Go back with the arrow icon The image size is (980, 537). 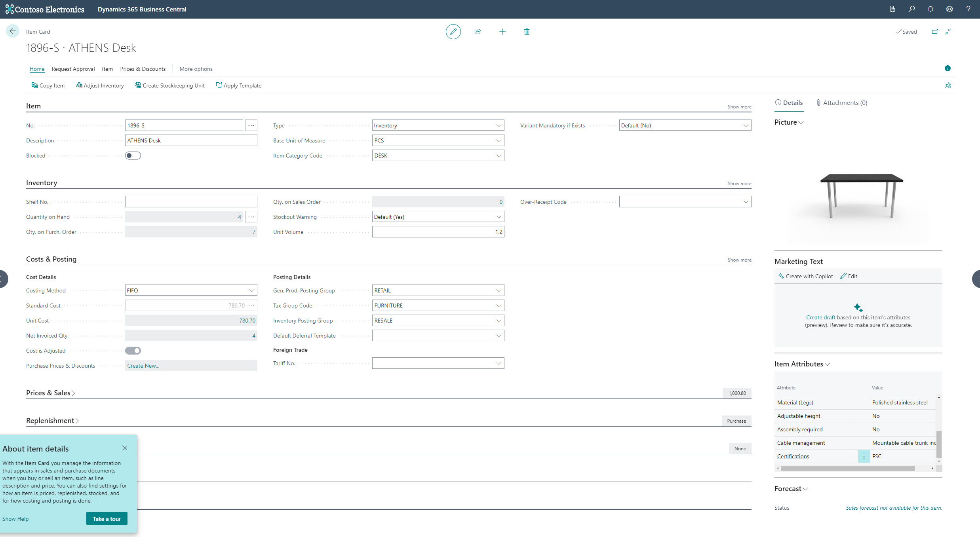[x=13, y=31]
